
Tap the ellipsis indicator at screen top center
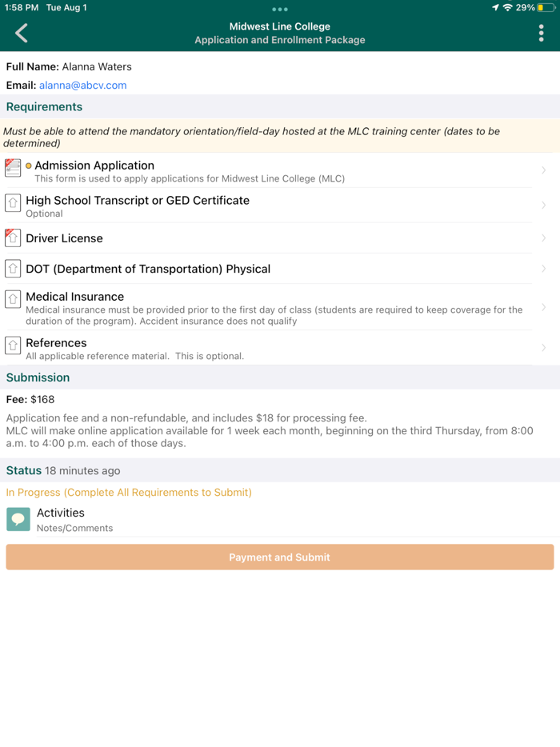click(279, 10)
